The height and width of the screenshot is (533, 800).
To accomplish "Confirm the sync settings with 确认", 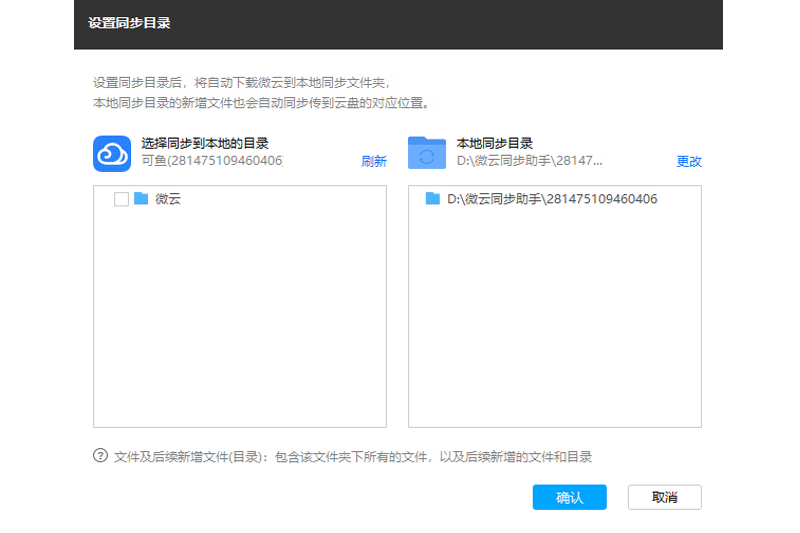I will click(569, 497).
